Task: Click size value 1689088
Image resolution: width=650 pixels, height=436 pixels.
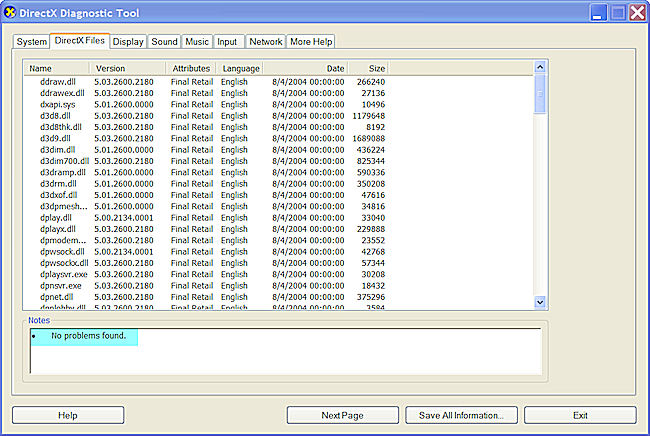Action: click(x=369, y=138)
